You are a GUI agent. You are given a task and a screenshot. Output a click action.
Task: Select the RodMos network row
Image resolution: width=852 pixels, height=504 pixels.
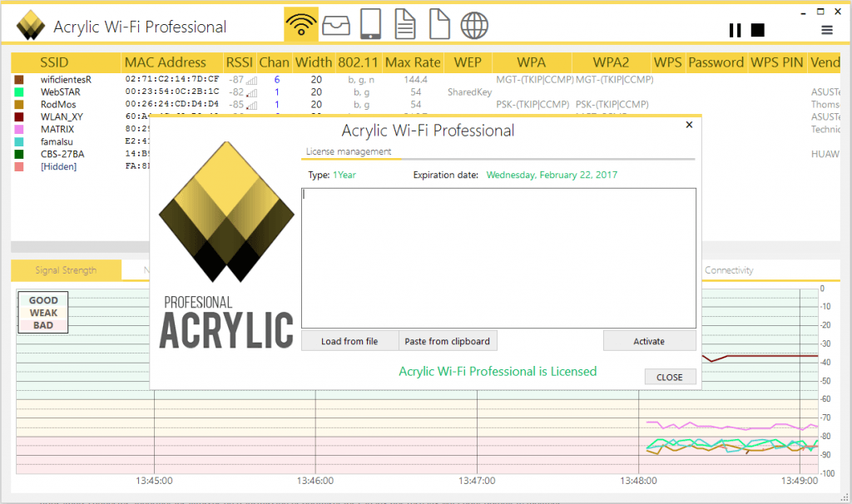tap(425, 105)
